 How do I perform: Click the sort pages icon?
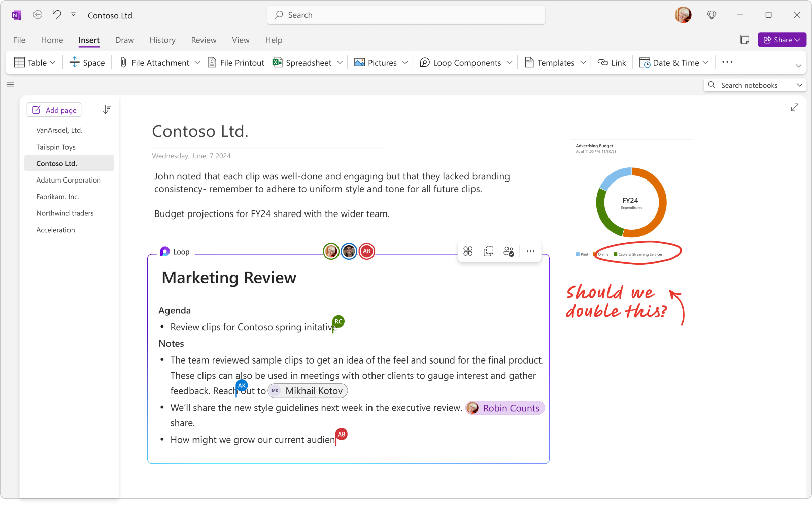coord(107,110)
